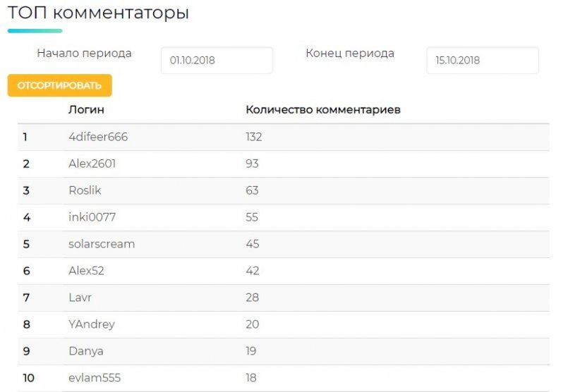568x392 pixels.
Task: Open user 4difeer666 login
Action: (x=98, y=137)
